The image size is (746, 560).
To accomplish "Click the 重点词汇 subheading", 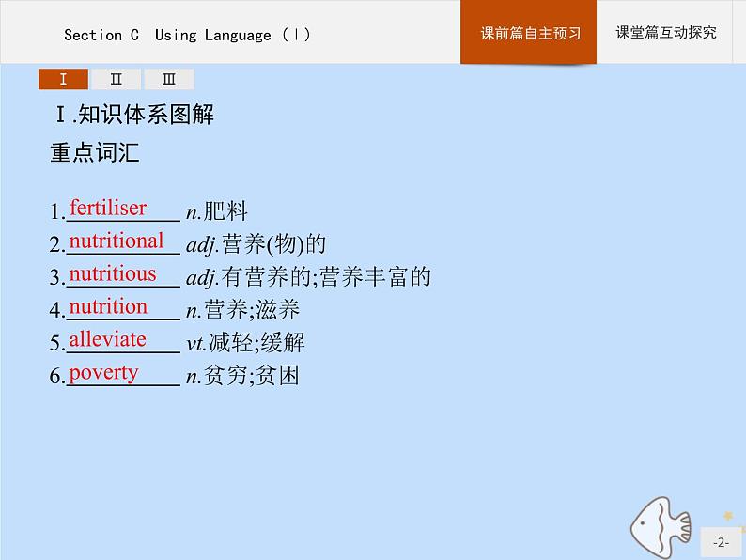I will coord(95,153).
